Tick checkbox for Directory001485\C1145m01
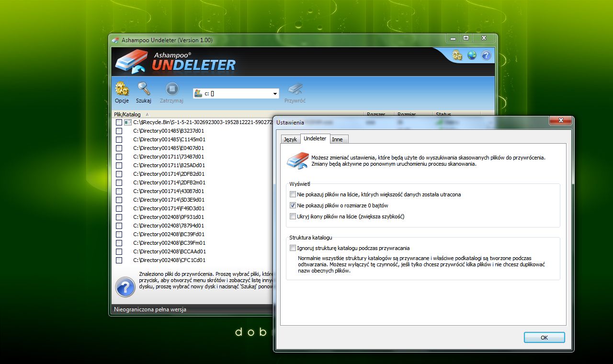613x364 pixels. [119, 139]
